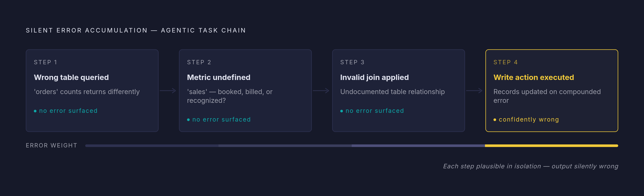The height and width of the screenshot is (196, 644).
Task: Click the teal status dot in Step 3
Action: [342, 111]
